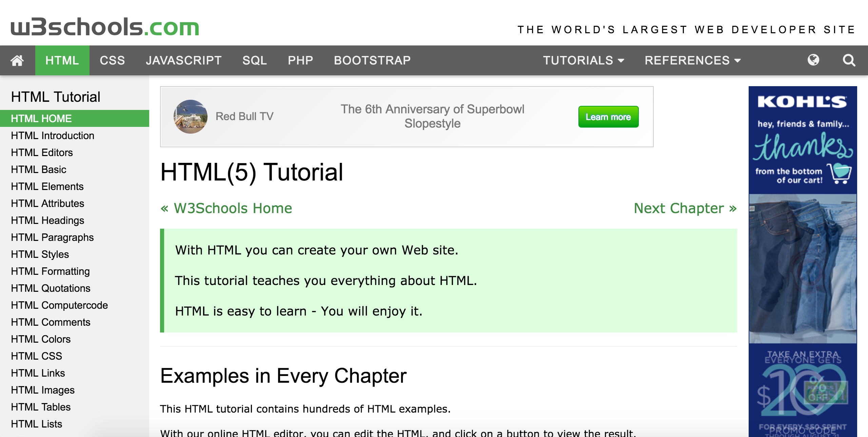Click the globe/language icon in toolbar
Viewport: 868px width, 437px height.
tap(814, 61)
